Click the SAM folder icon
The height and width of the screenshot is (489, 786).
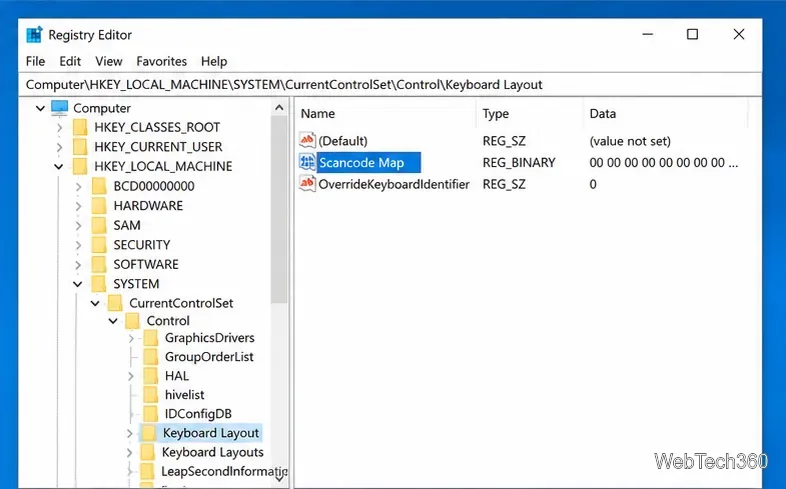pos(99,225)
